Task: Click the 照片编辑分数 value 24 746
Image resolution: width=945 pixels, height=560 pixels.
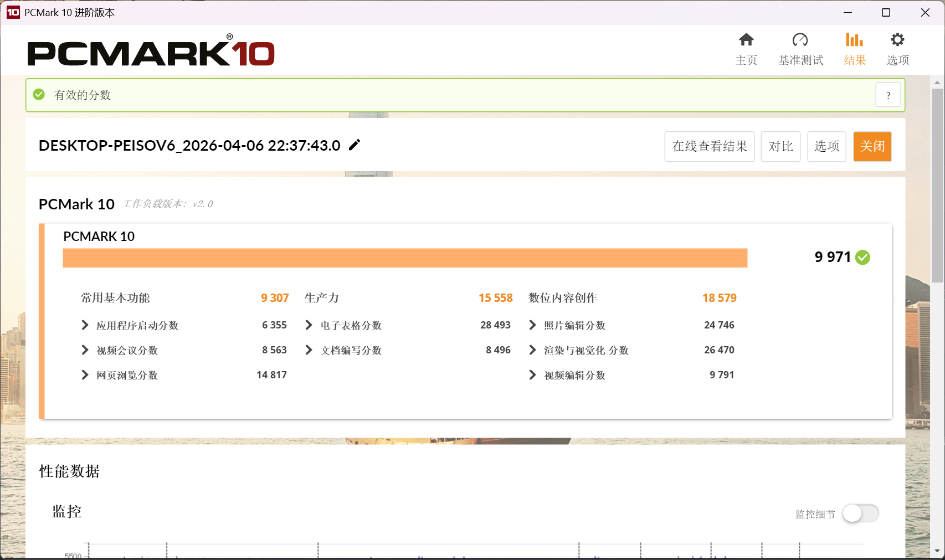Action: (x=719, y=325)
